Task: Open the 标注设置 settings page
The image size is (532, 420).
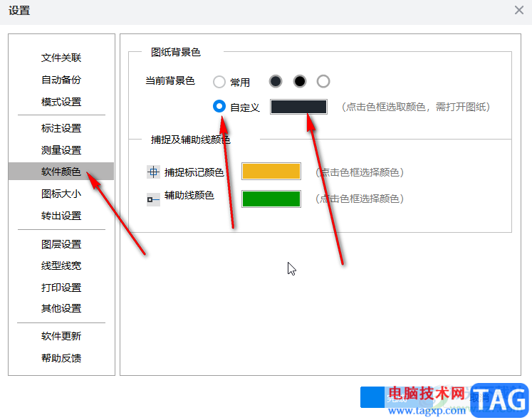Action: [61, 128]
